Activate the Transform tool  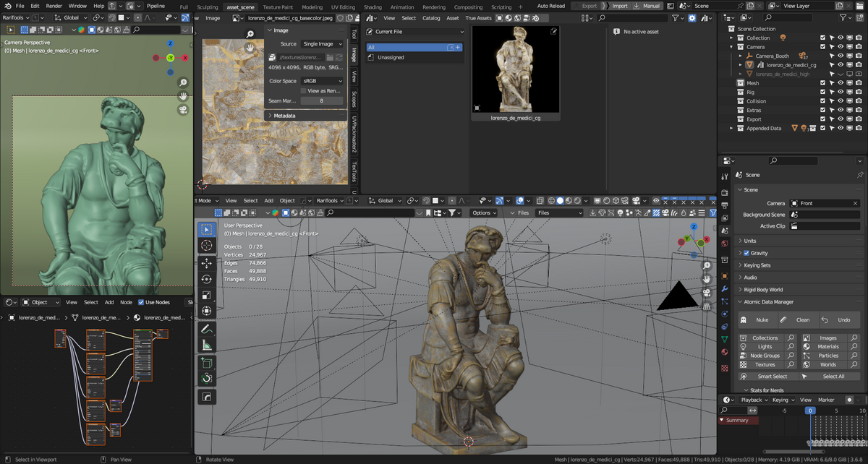[x=207, y=311]
